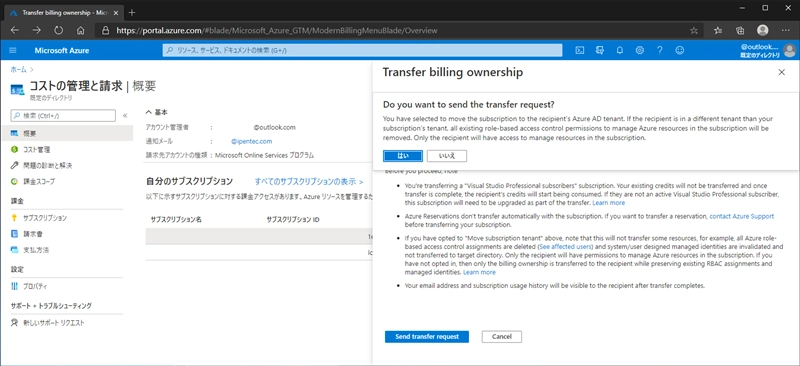800x366 pixels.
Task: Open the feedback smiley icon
Action: tap(680, 50)
